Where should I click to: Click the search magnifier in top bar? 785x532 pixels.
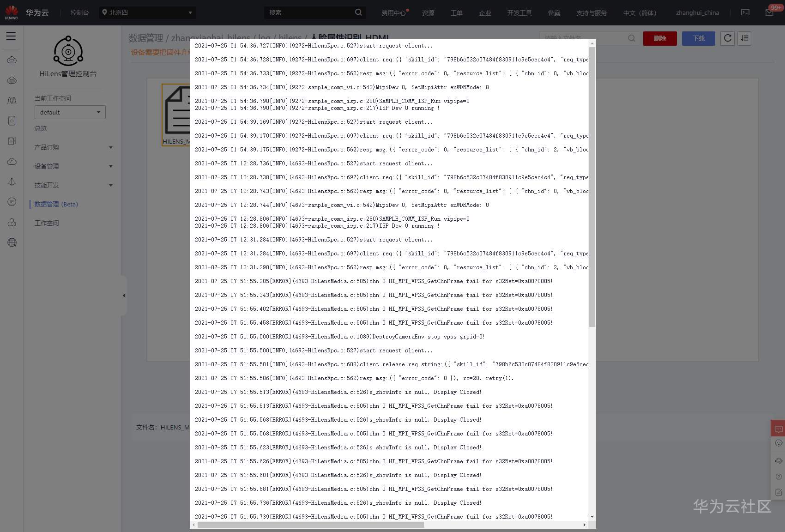tap(358, 12)
